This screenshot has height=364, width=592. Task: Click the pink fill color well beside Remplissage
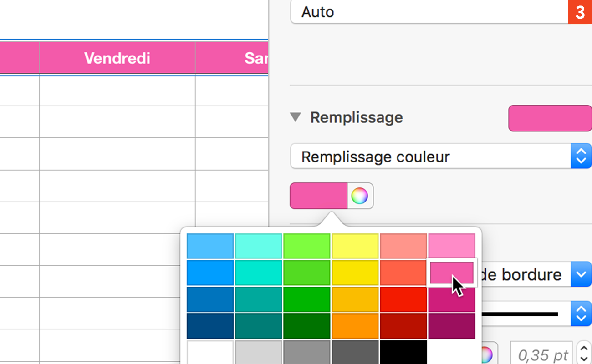(550, 118)
